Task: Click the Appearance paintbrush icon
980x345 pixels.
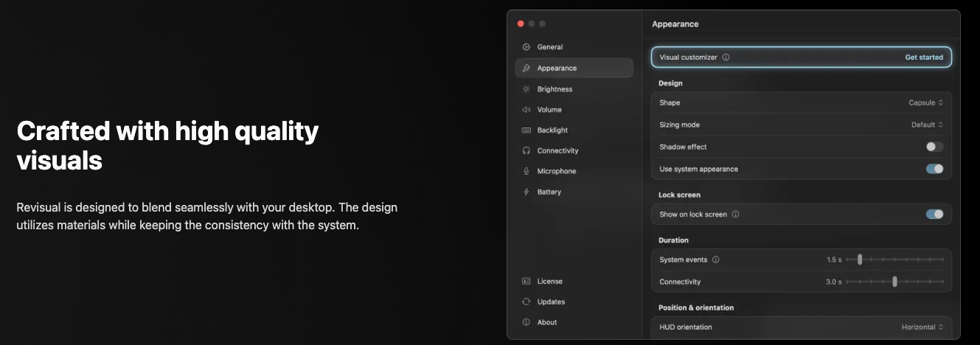Action: tap(527, 68)
